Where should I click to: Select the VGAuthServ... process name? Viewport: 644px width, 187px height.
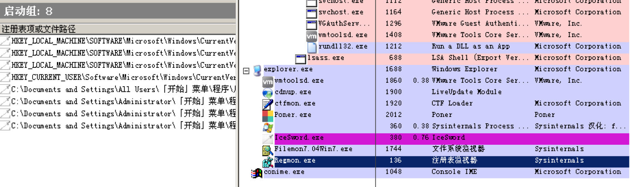pyautogui.click(x=344, y=23)
